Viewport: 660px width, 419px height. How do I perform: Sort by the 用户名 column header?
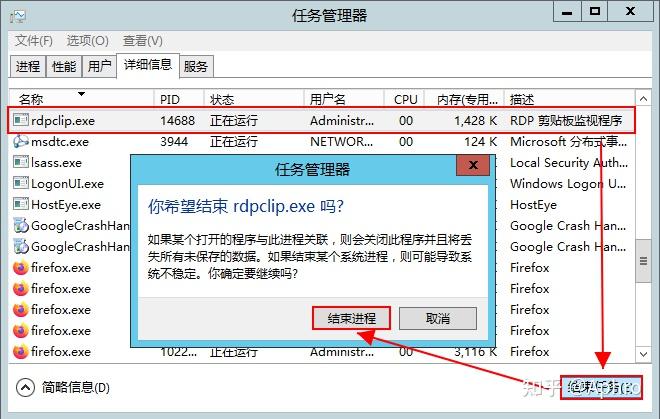pyautogui.click(x=344, y=99)
